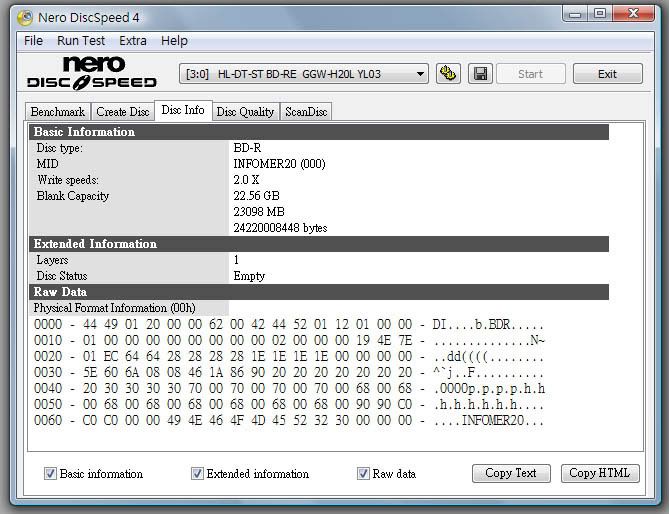The width and height of the screenshot is (669, 514).
Task: Click the options wrench icon
Action: click(448, 74)
